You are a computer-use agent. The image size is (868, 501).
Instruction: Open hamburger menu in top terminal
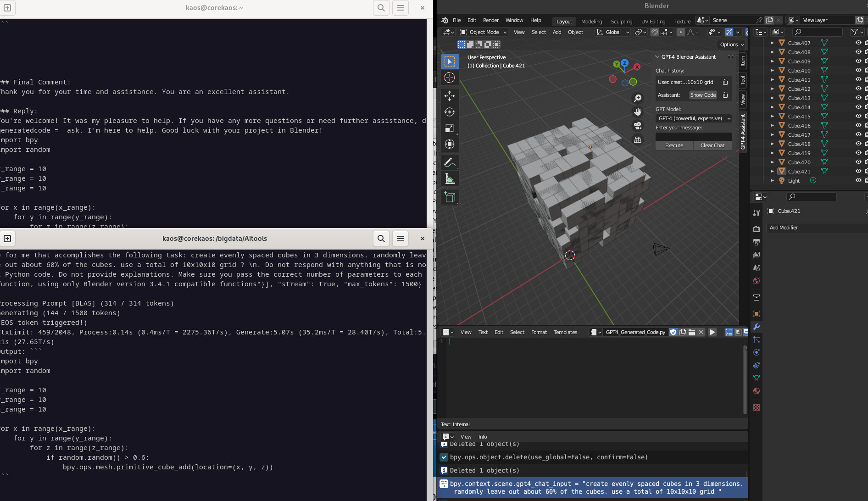coord(401,8)
